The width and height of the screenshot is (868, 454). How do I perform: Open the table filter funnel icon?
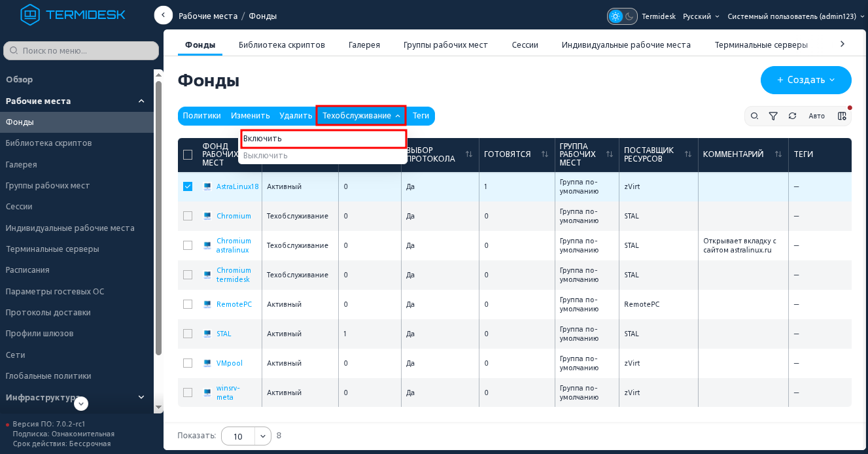pyautogui.click(x=773, y=116)
